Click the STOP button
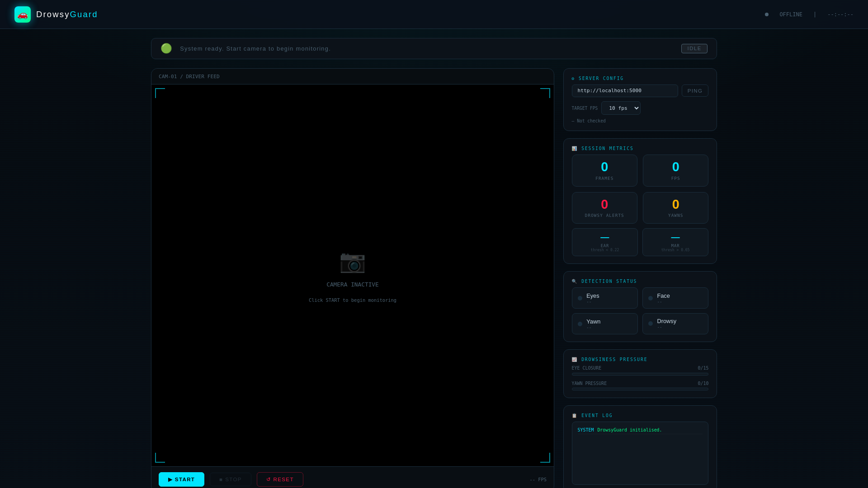Image resolution: width=868 pixels, height=488 pixels. [231, 479]
